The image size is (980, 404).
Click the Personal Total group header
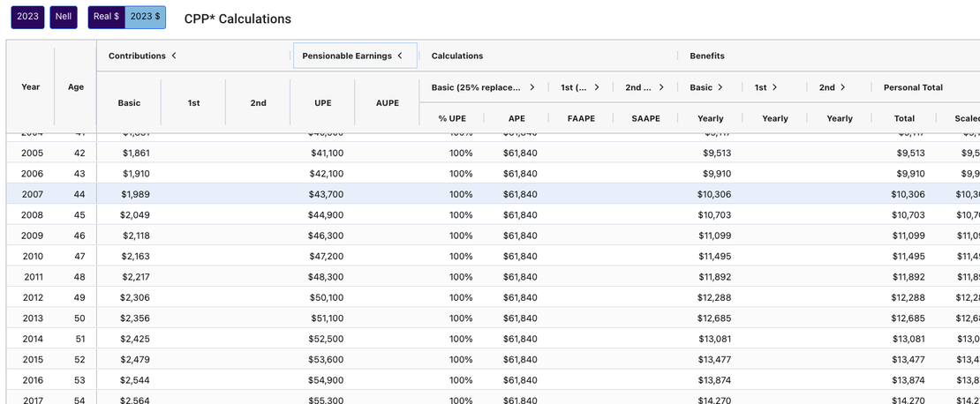click(907, 87)
